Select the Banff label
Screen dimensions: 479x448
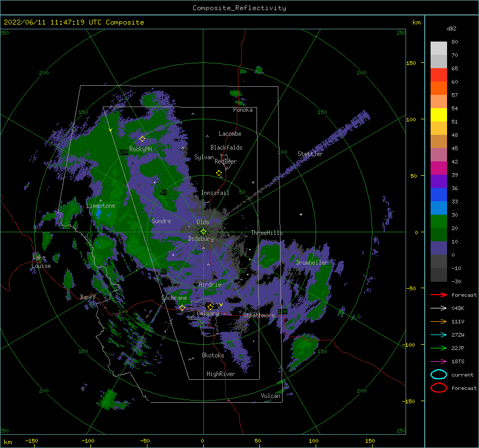pyautogui.click(x=88, y=297)
